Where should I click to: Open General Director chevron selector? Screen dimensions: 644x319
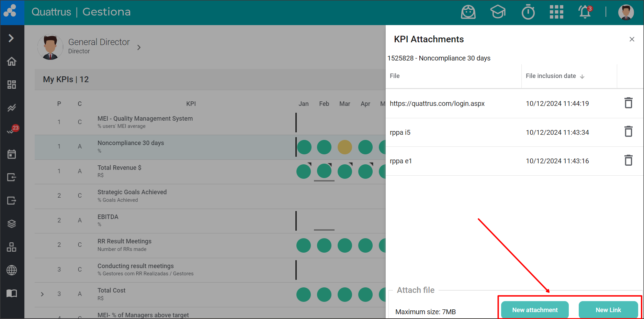[x=139, y=47]
